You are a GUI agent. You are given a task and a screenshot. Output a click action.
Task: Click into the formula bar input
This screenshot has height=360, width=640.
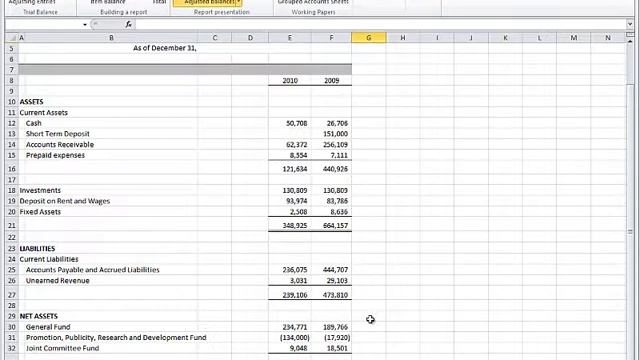(380, 25)
